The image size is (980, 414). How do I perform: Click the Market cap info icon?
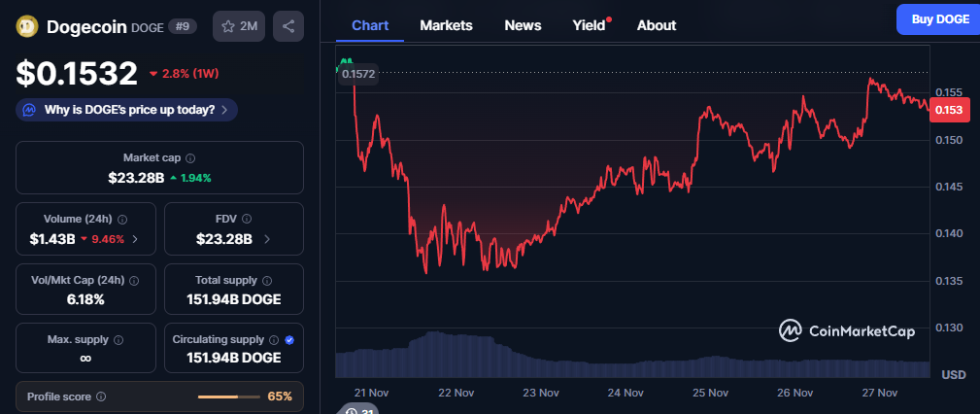190,157
